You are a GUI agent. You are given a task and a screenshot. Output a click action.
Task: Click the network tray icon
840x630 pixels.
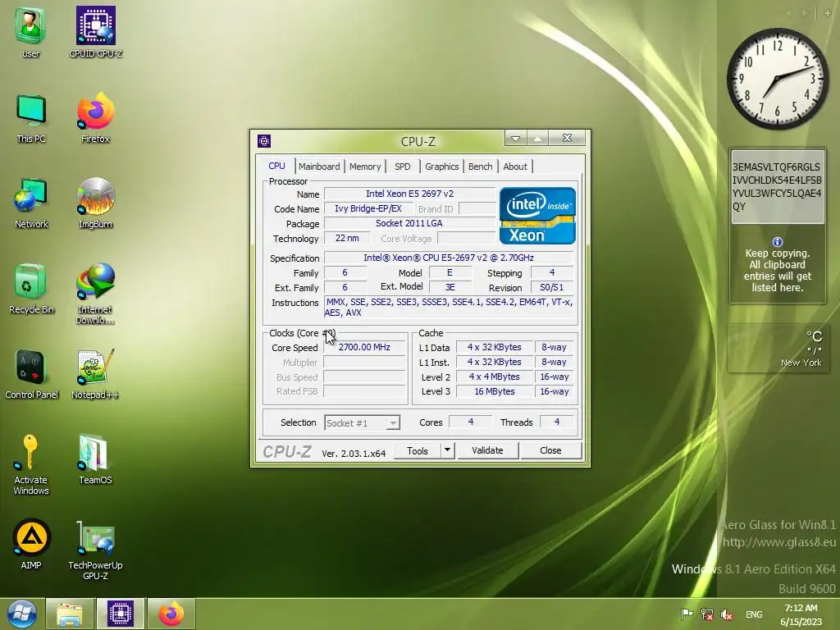coord(706,614)
